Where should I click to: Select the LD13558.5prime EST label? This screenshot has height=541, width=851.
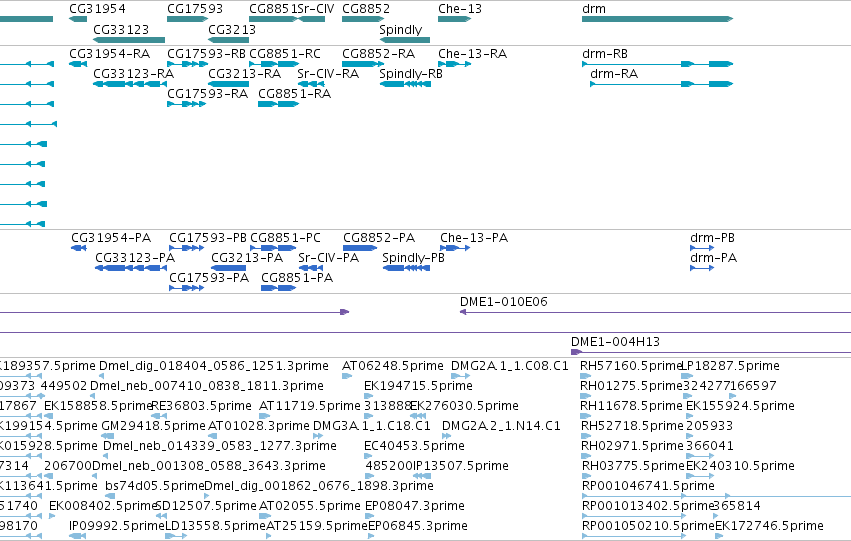[215, 526]
